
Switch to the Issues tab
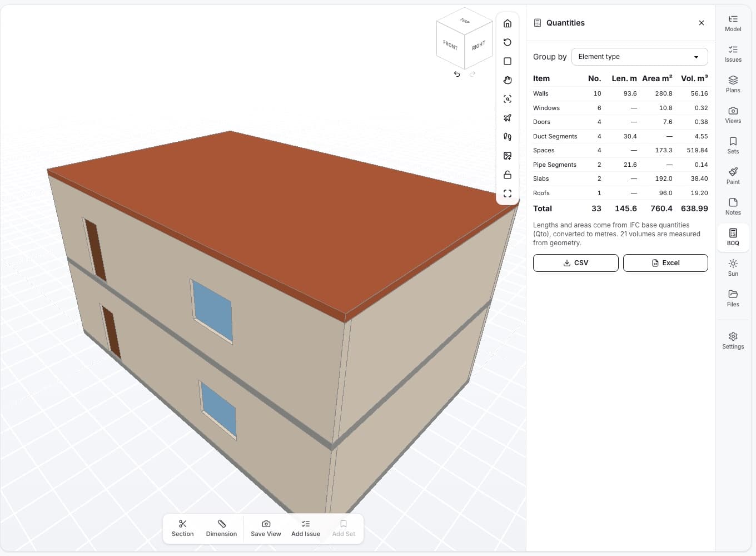(x=733, y=54)
